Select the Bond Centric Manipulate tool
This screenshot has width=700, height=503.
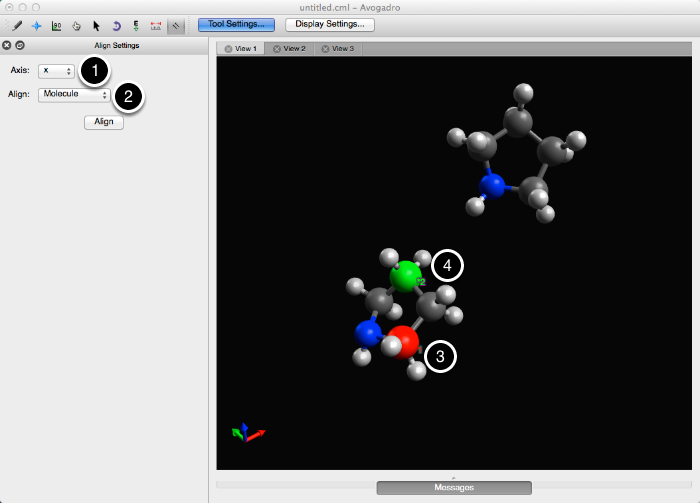[x=57, y=24]
